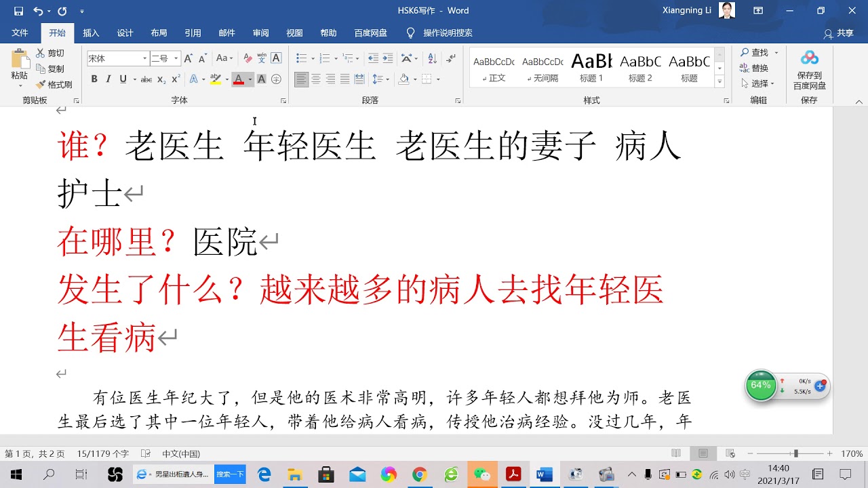This screenshot has width=868, height=488.
Task: Open the font size dropdown 二号
Action: (176, 59)
